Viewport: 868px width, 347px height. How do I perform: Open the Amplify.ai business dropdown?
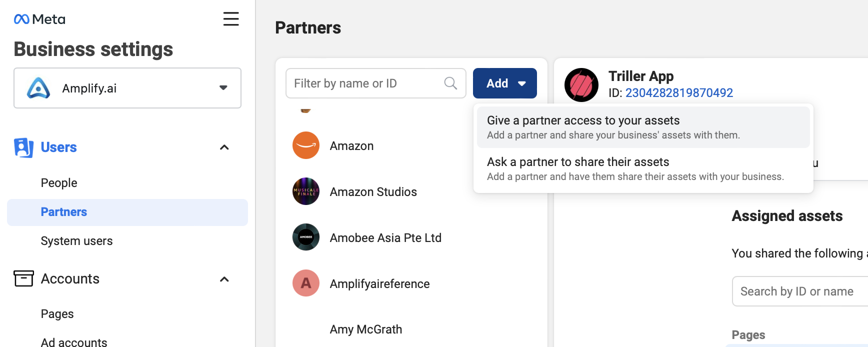127,88
